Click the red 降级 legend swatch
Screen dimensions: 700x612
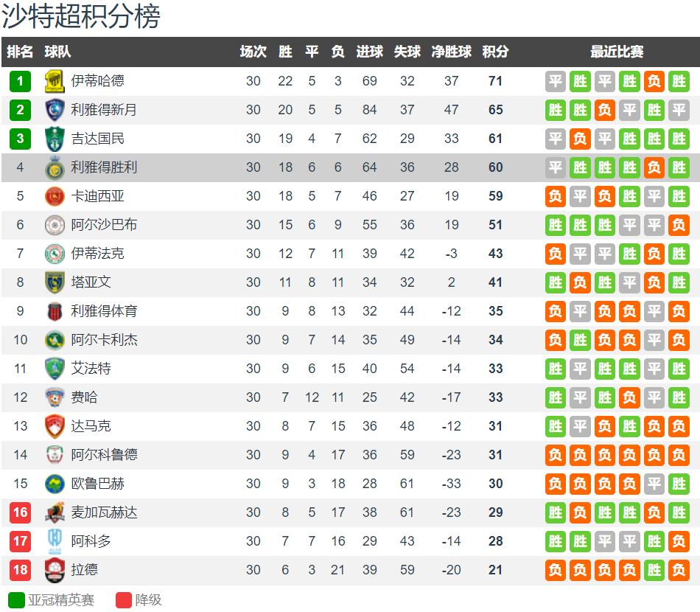click(124, 600)
